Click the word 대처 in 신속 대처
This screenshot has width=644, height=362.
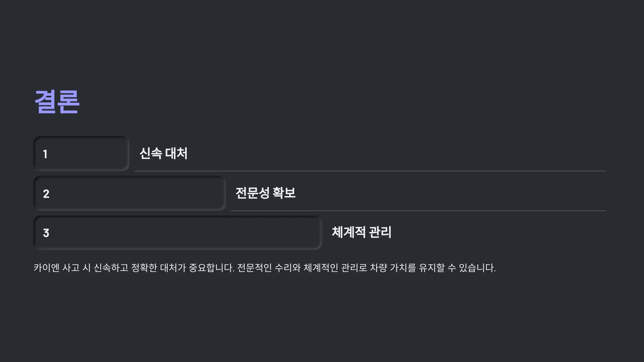(x=176, y=153)
